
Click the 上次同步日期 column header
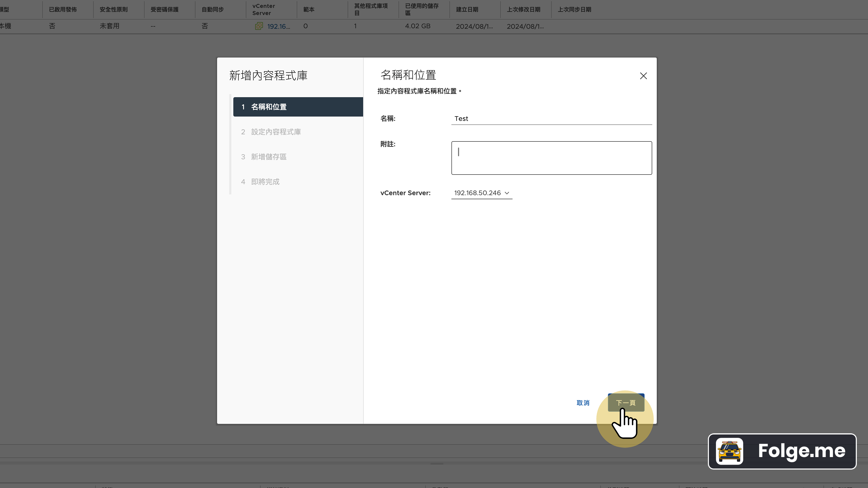point(574,9)
